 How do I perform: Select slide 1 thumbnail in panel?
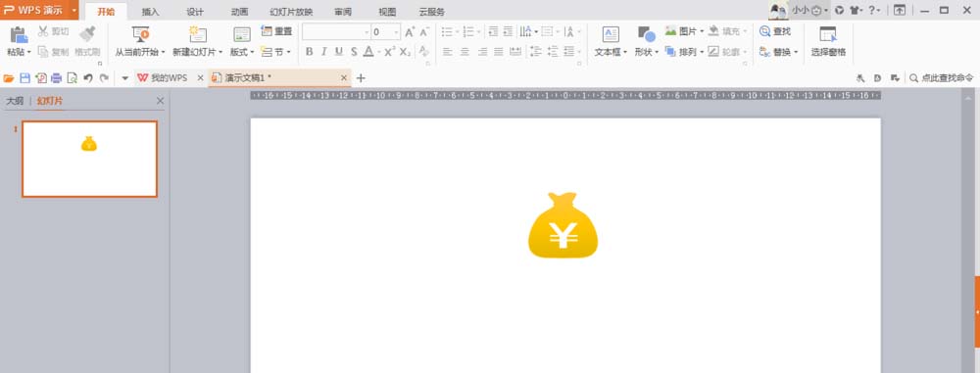click(x=89, y=159)
